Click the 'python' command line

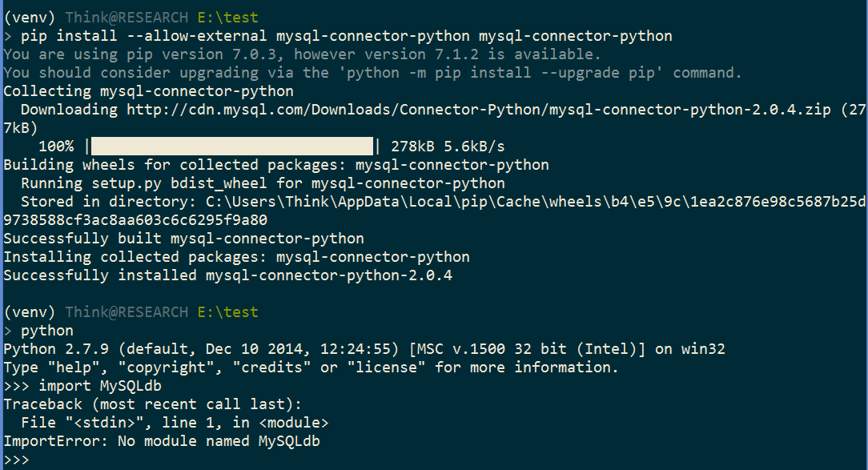47,331
